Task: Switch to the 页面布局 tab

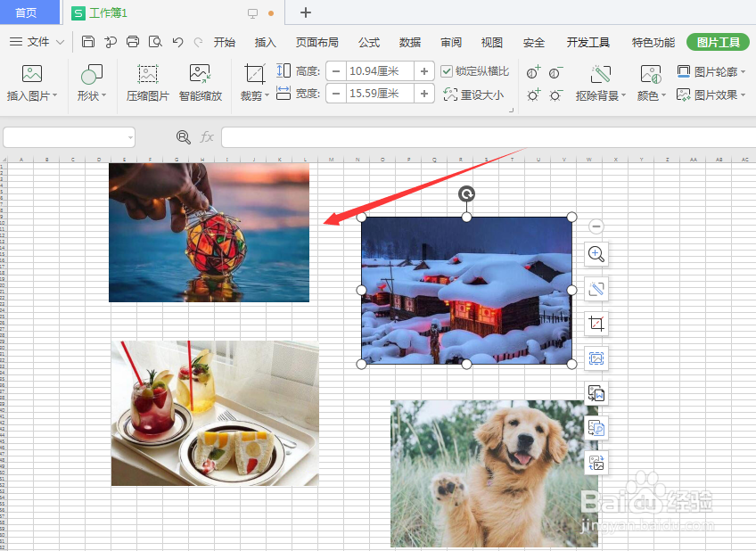Action: click(x=316, y=43)
